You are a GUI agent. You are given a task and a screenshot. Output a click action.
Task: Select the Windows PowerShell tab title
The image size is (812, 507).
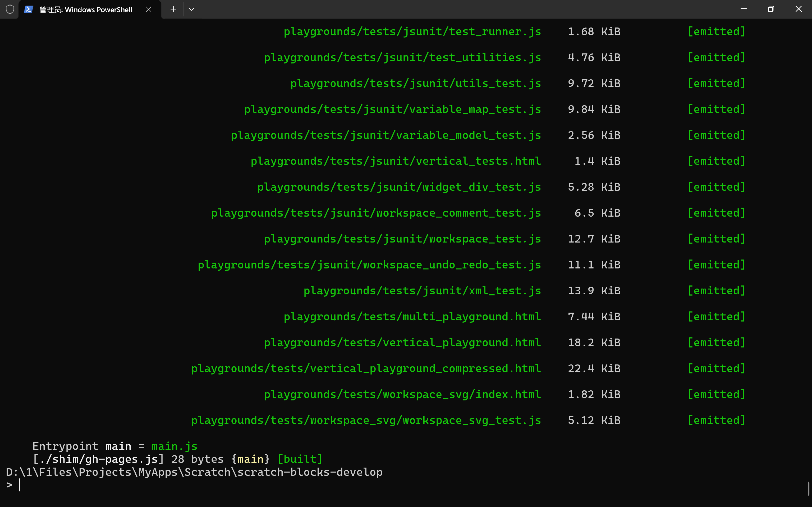pyautogui.click(x=86, y=10)
